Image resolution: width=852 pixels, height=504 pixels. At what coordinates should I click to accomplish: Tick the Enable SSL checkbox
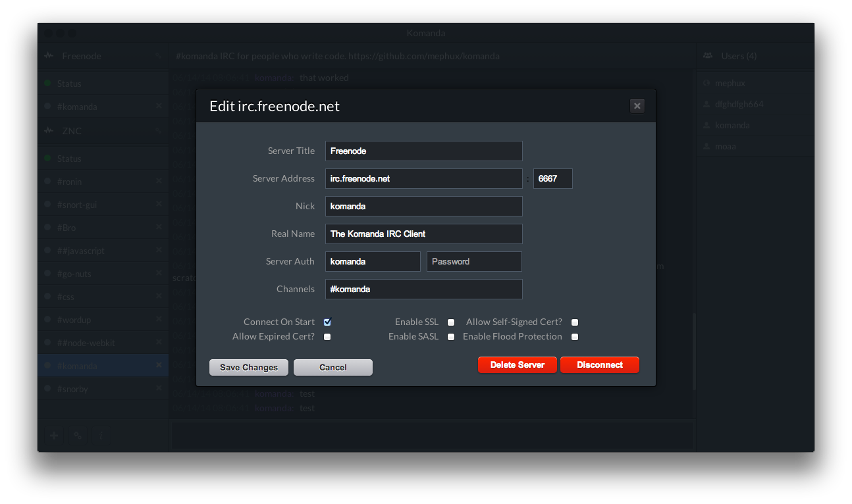coord(451,322)
